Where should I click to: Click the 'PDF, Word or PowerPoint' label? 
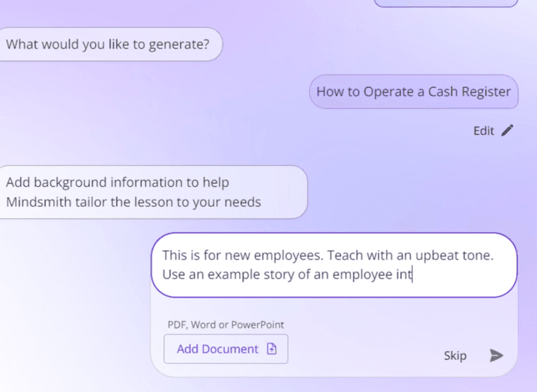226,325
